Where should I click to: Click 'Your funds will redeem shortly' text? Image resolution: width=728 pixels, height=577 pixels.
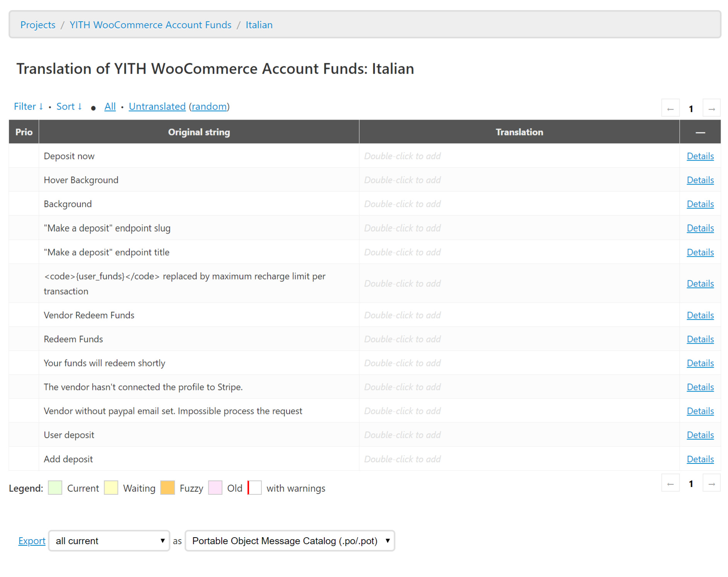coord(104,363)
